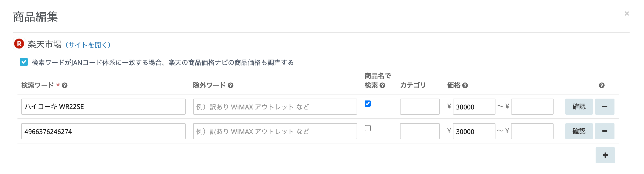Click help icon beside 商品名で検索
Screen dimensions: 644x174
(382, 86)
